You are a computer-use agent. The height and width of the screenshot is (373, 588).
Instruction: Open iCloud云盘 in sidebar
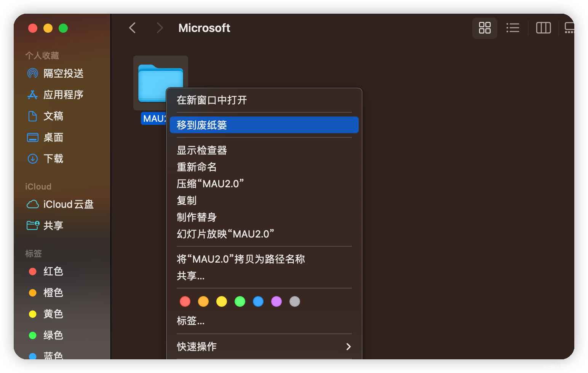[x=60, y=204]
